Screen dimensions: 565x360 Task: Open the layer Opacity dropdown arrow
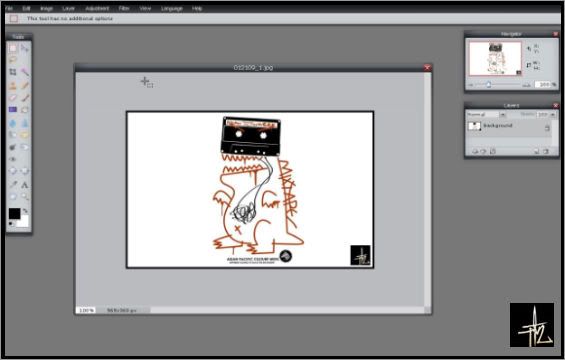(x=553, y=115)
